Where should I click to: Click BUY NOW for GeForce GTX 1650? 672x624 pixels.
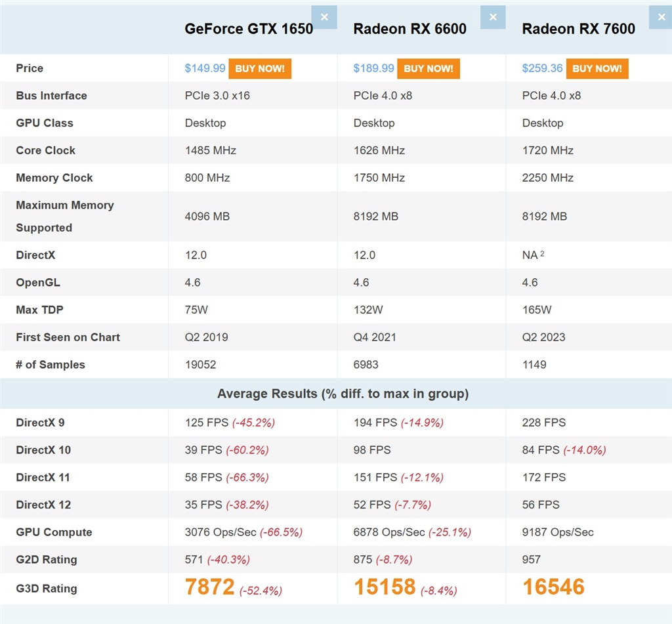260,69
